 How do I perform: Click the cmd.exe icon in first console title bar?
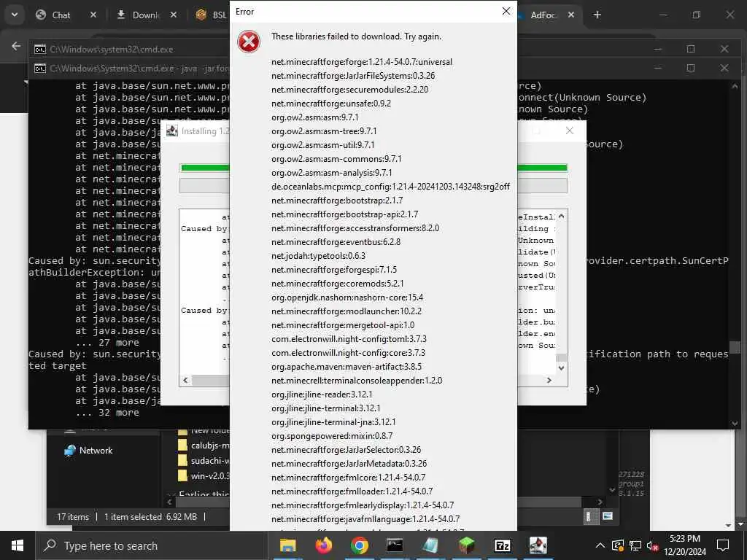point(40,49)
